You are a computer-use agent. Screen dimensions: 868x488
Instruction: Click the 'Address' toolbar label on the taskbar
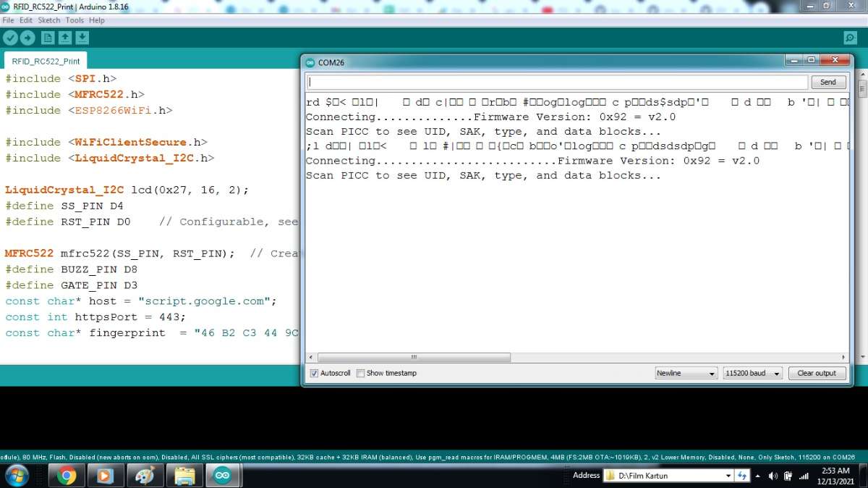coord(587,476)
